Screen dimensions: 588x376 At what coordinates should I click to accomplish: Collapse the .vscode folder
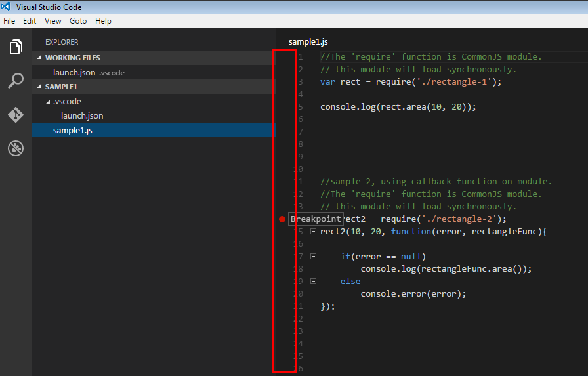coord(48,102)
